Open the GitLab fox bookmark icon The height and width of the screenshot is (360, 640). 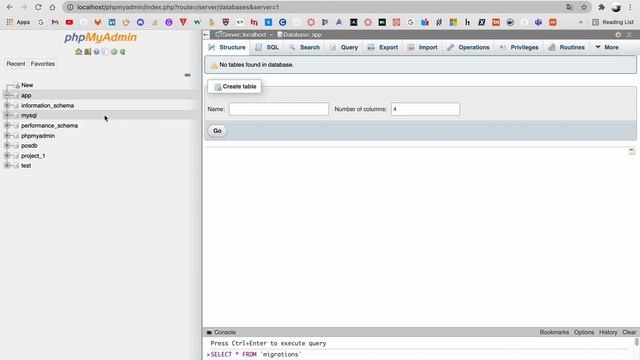(98, 22)
